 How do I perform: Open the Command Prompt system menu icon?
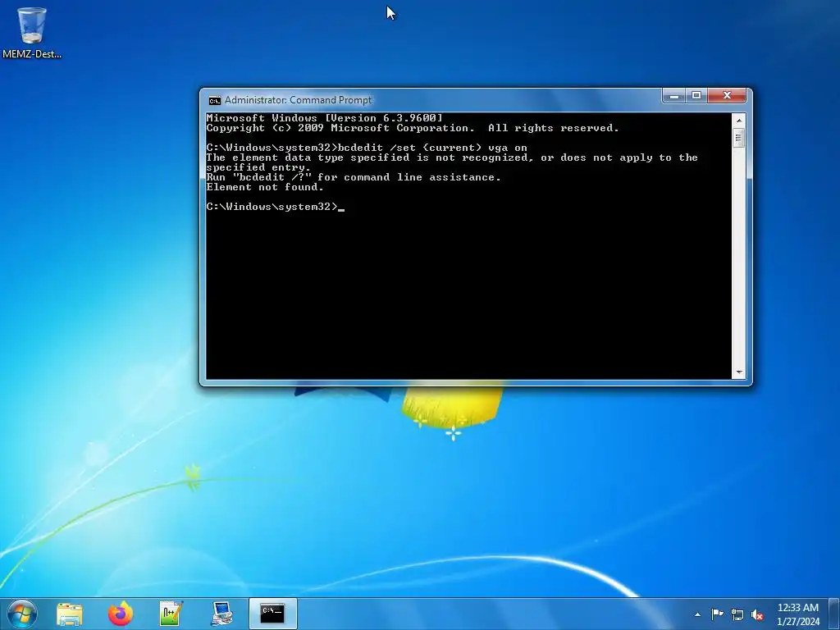pyautogui.click(x=214, y=100)
